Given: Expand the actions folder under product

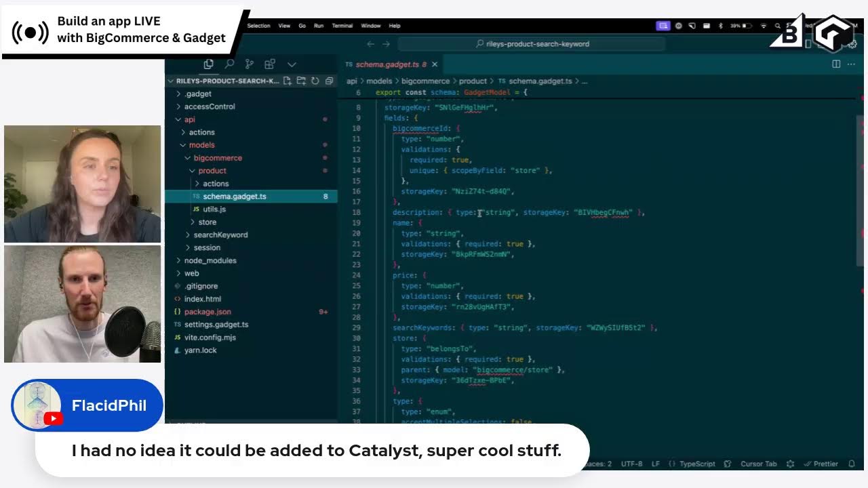Looking at the screenshot, I should tap(251, 184).
